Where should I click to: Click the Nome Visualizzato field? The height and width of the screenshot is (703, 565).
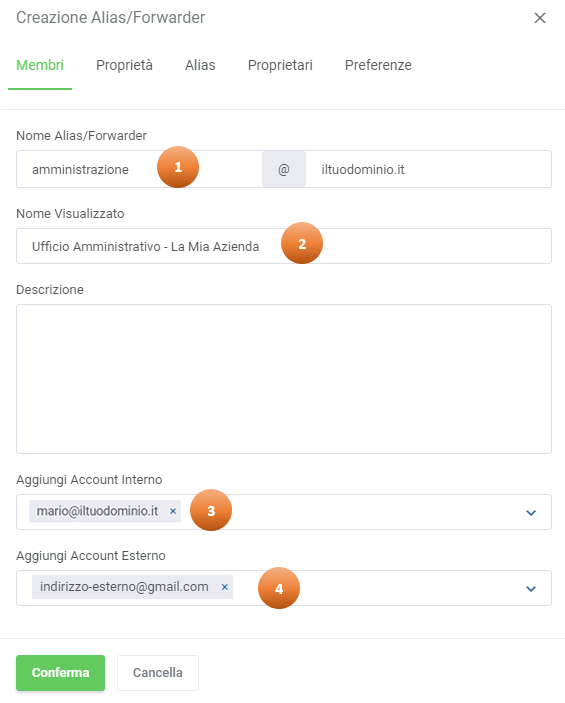click(284, 246)
